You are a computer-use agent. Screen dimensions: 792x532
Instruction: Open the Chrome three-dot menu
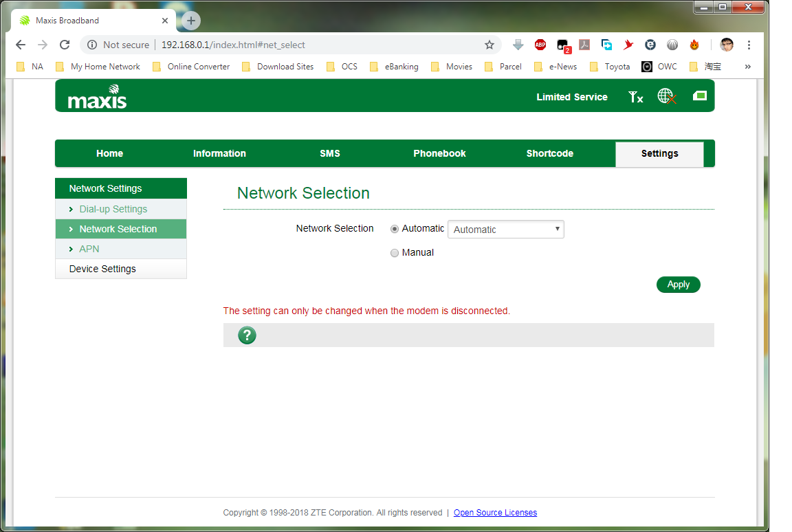(749, 45)
